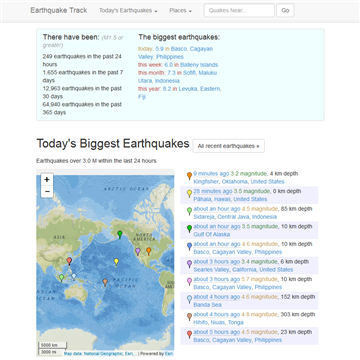
Task: Select the light green map marker over Indonesia
Action: 61,278
